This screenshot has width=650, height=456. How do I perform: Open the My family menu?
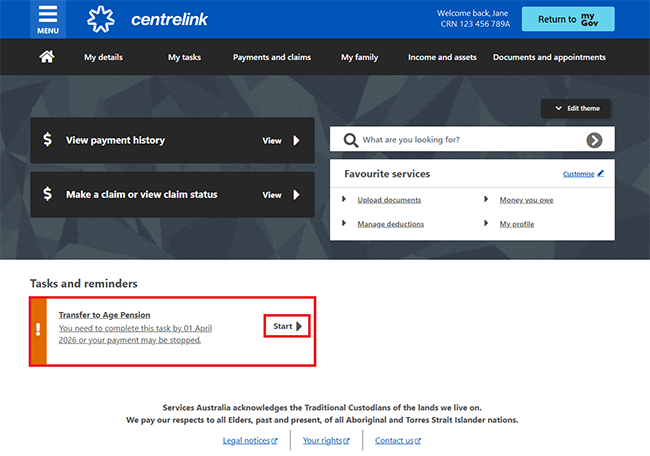tap(359, 57)
